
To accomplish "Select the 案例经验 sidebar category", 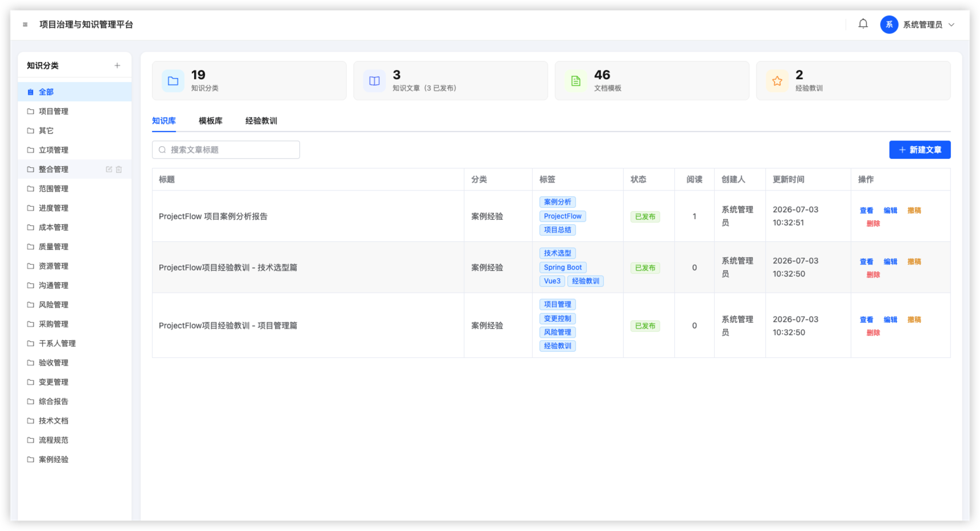I will [75, 459].
